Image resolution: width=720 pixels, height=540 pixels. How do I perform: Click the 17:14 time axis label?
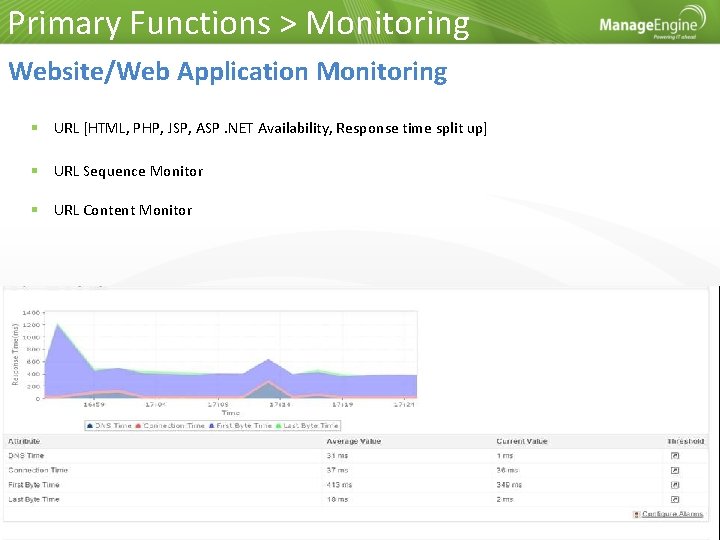tap(280, 405)
